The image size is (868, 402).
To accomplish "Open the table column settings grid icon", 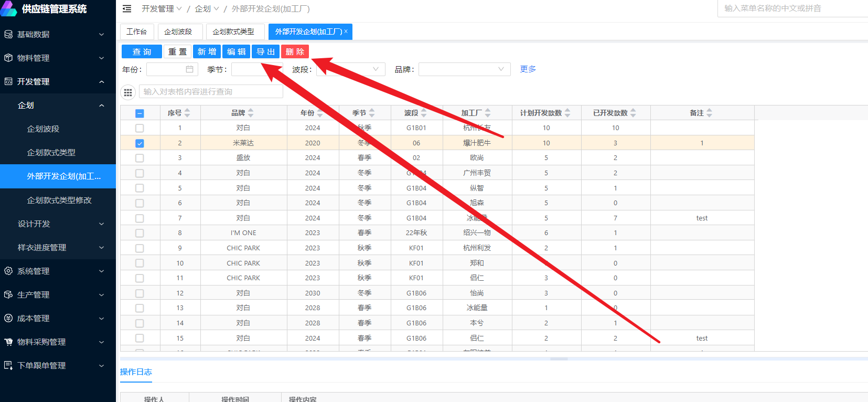I will [x=128, y=92].
